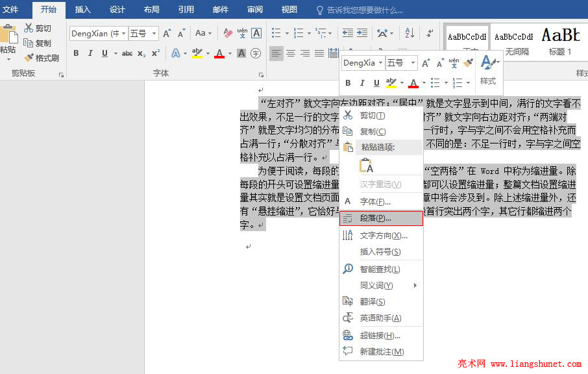This screenshot has width=588, height=374.
Task: Open the ribbon font size dropdown showing 五号
Action: 154,33
